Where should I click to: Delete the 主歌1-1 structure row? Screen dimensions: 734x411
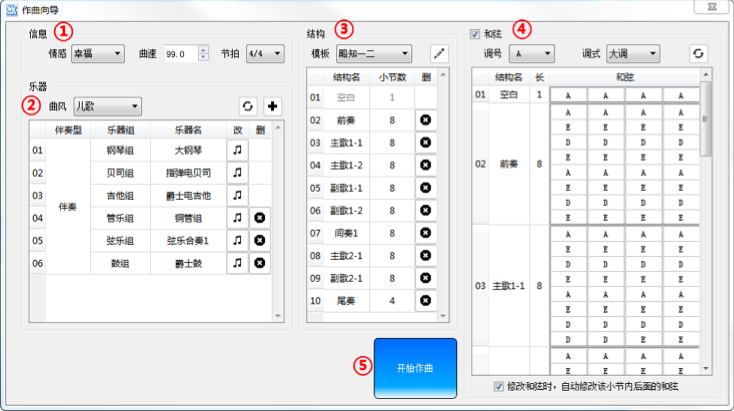pos(426,143)
